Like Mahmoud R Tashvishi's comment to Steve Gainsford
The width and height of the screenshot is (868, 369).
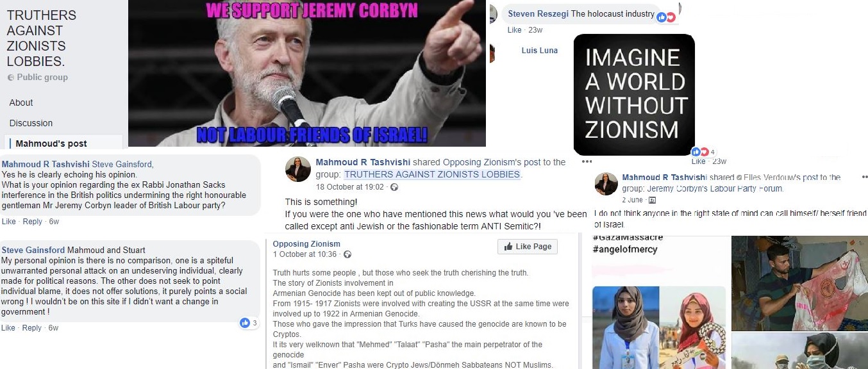8,222
